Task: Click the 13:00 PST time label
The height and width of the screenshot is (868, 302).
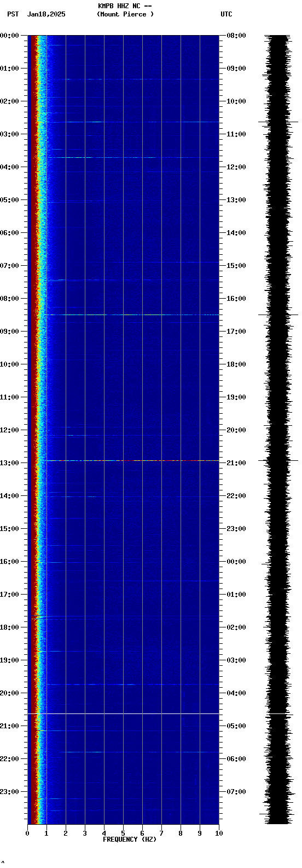Action: pyautogui.click(x=9, y=463)
